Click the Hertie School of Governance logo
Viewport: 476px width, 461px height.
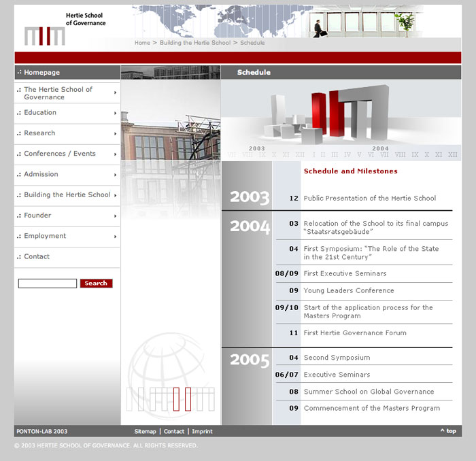tap(65, 29)
